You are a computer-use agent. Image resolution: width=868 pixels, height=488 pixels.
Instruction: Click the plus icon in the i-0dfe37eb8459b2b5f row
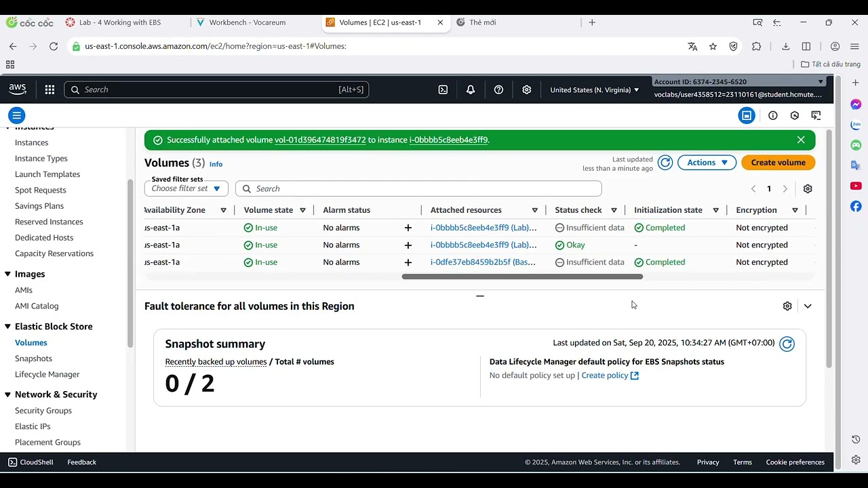(x=408, y=262)
